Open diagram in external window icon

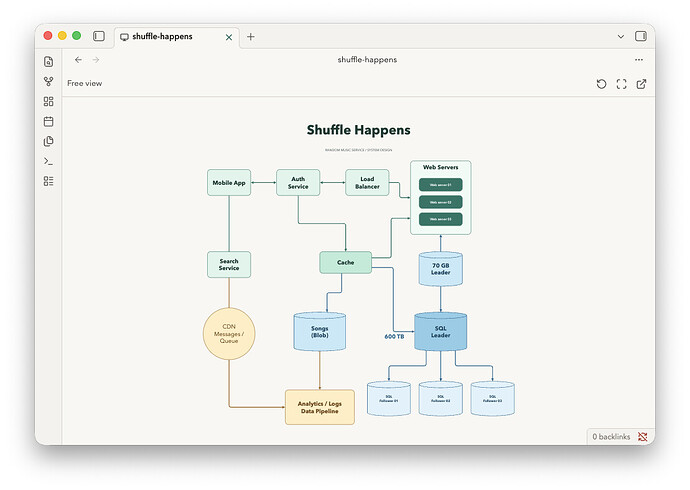[641, 84]
